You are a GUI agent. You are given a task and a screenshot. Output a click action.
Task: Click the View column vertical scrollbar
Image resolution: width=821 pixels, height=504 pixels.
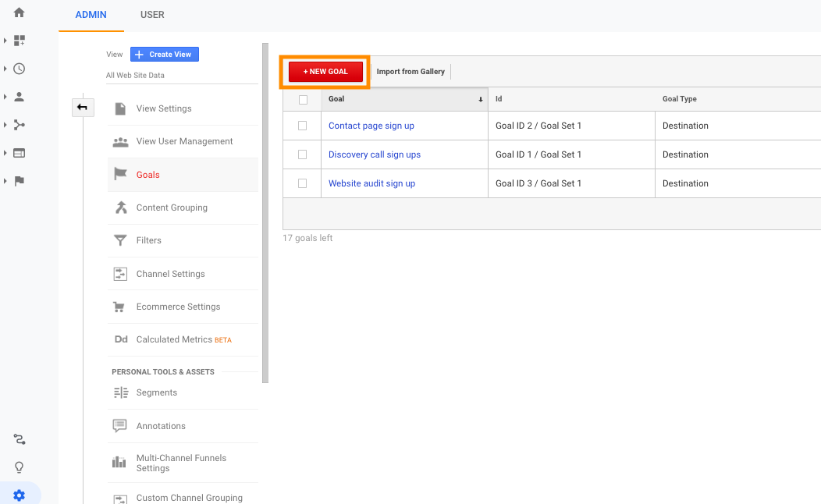(x=265, y=213)
